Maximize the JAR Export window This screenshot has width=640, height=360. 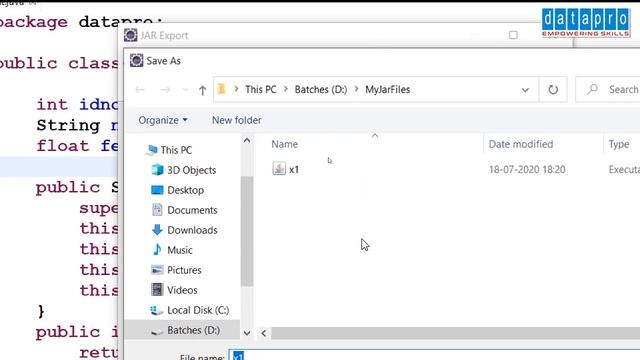513,35
